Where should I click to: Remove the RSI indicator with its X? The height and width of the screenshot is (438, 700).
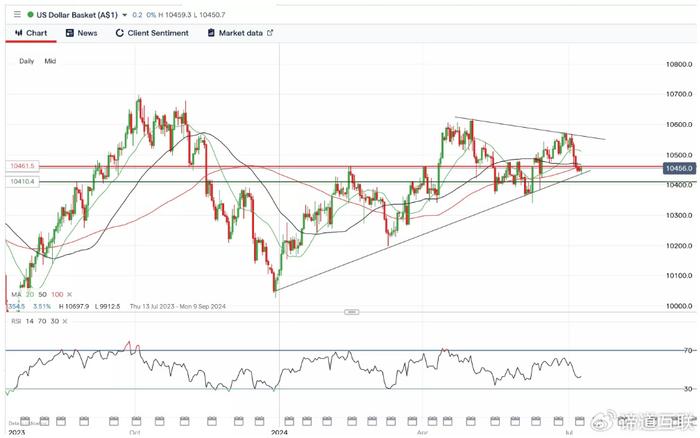pos(65,321)
